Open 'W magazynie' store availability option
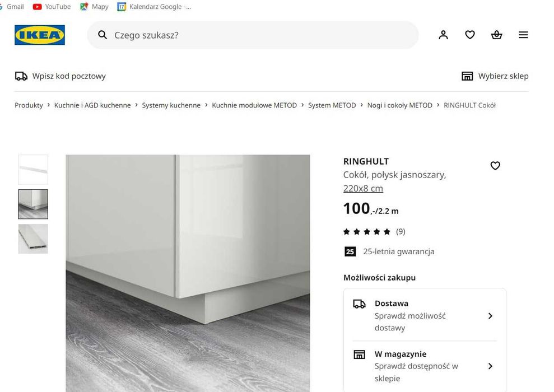Screen dimensions: 554x392 425,366
